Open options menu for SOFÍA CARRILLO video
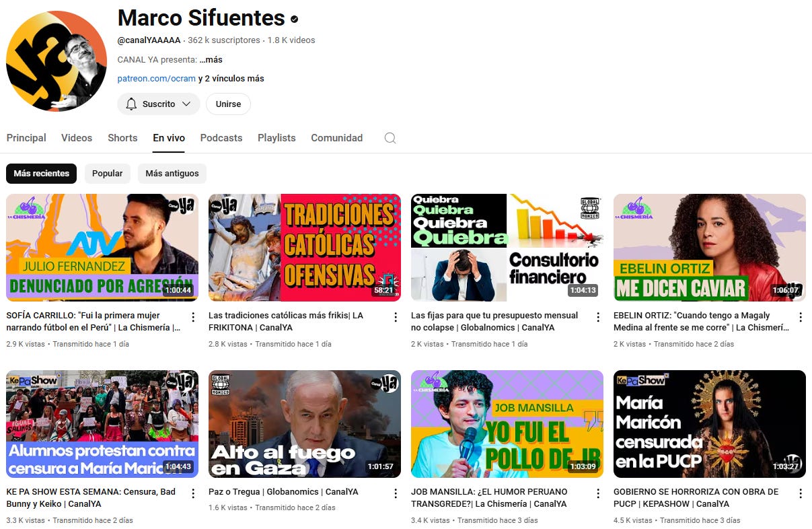The height and width of the screenshot is (529, 812). click(x=193, y=317)
